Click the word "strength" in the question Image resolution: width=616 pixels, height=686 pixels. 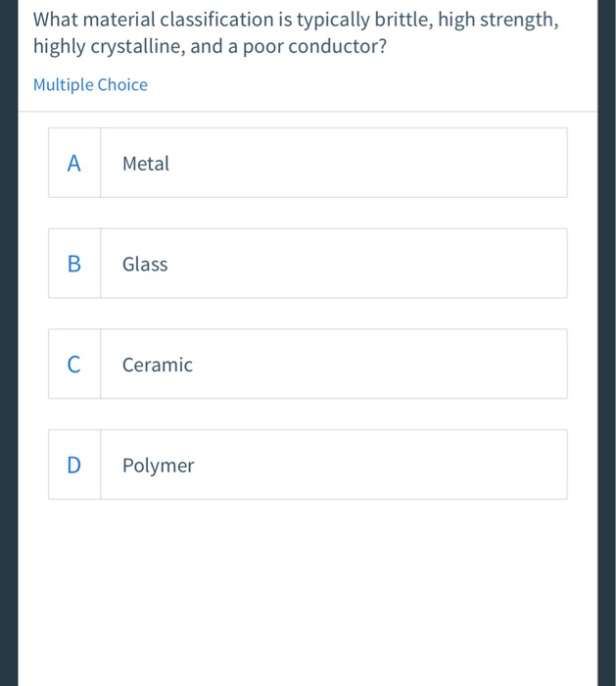522,21
